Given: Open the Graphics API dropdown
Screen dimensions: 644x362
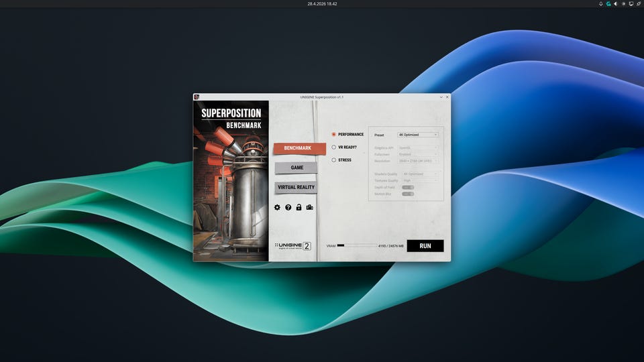Looking at the screenshot, I should click(x=418, y=147).
